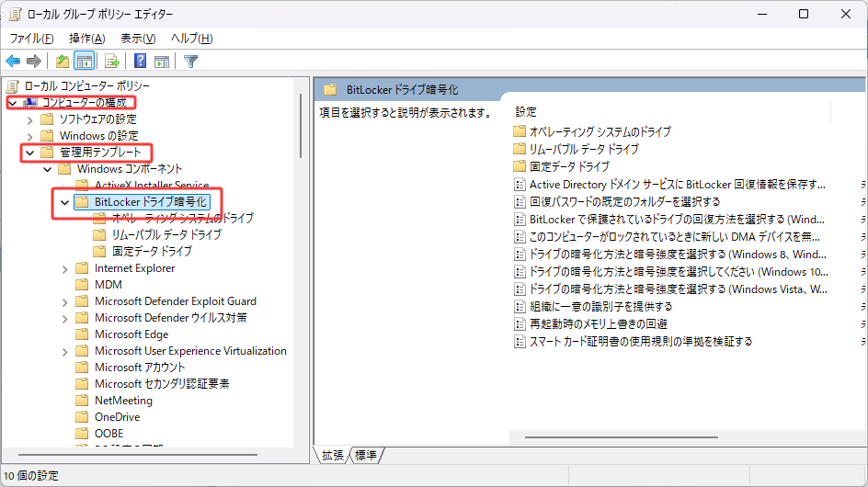
Task: Toggle the Show/Hide Console Tree icon
Action: (85, 62)
